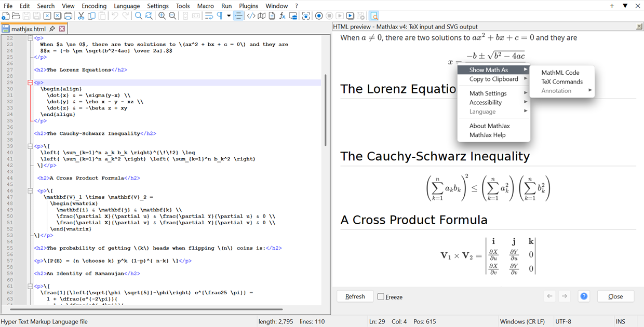Click line number 44 in editor margin
The width and height of the screenshot is (644, 327).
click(10, 178)
